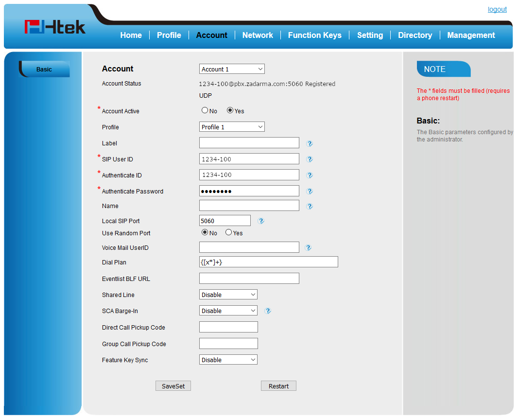This screenshot has width=518, height=420.
Task: Click help icon beside Local SIP Port
Action: tap(261, 221)
